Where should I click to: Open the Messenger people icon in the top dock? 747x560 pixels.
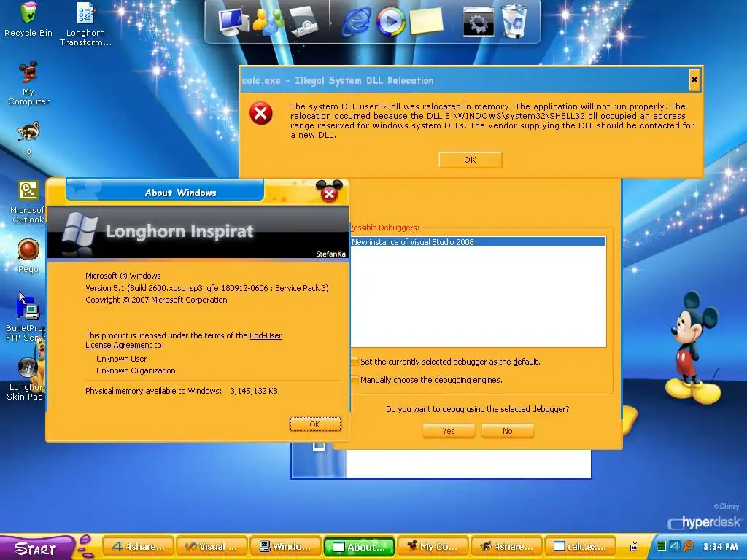268,21
